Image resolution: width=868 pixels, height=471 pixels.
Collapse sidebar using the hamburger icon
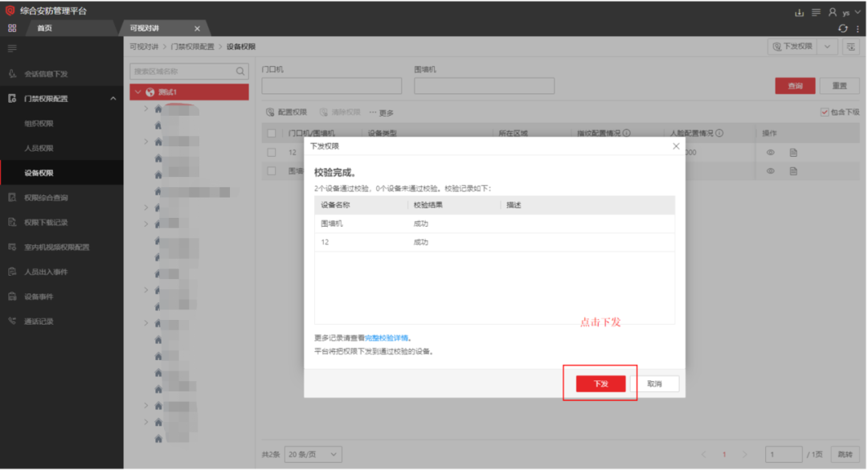(x=12, y=48)
